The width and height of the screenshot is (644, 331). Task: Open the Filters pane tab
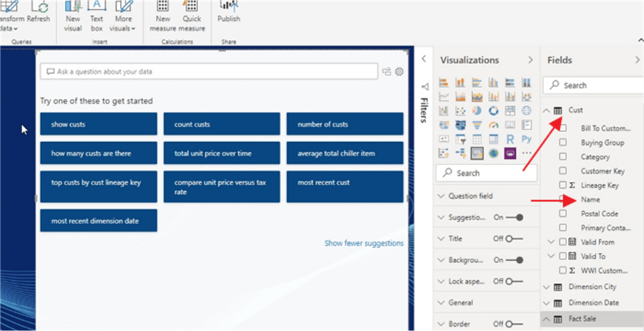tap(424, 104)
